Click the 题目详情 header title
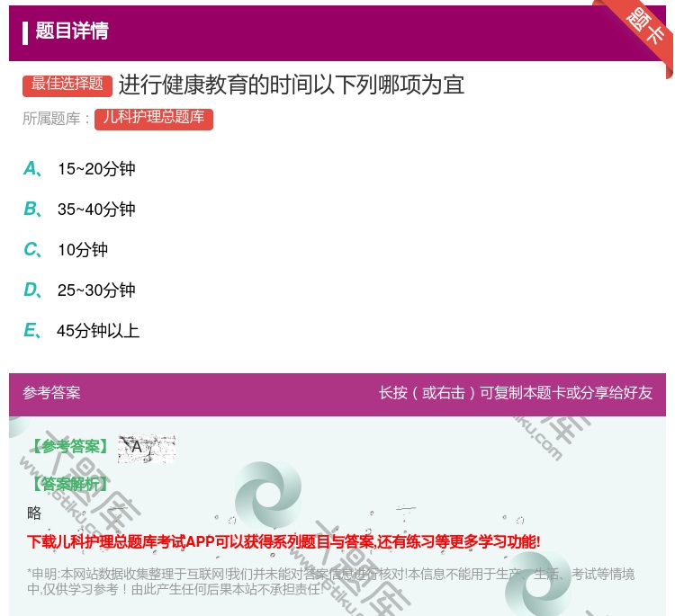The height and width of the screenshot is (616, 675). (72, 31)
